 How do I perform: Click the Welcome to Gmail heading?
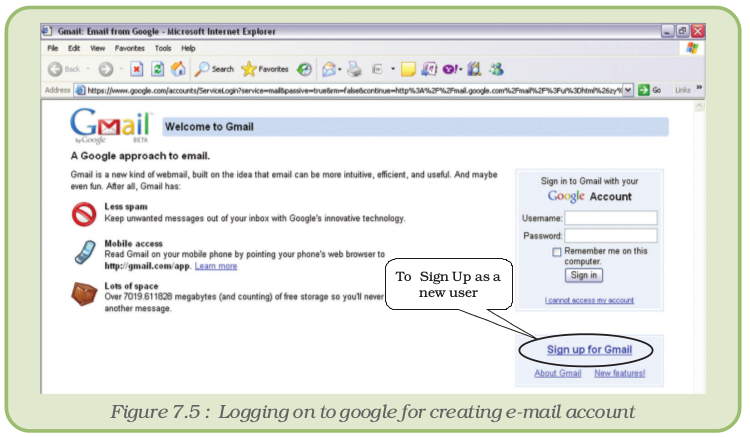[x=209, y=127]
